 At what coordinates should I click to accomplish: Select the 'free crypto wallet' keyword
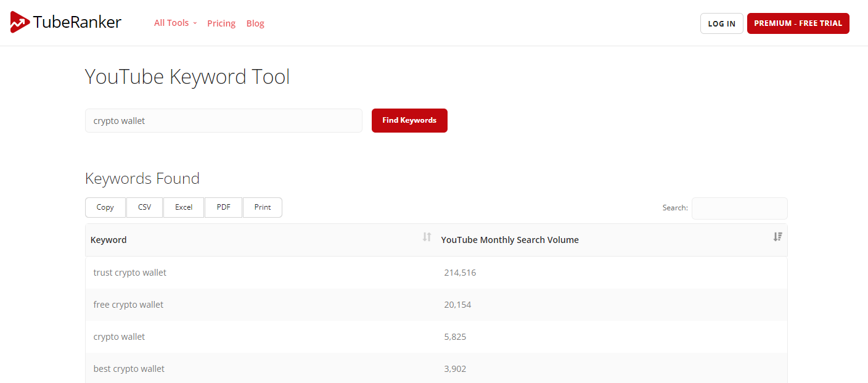pyautogui.click(x=128, y=305)
